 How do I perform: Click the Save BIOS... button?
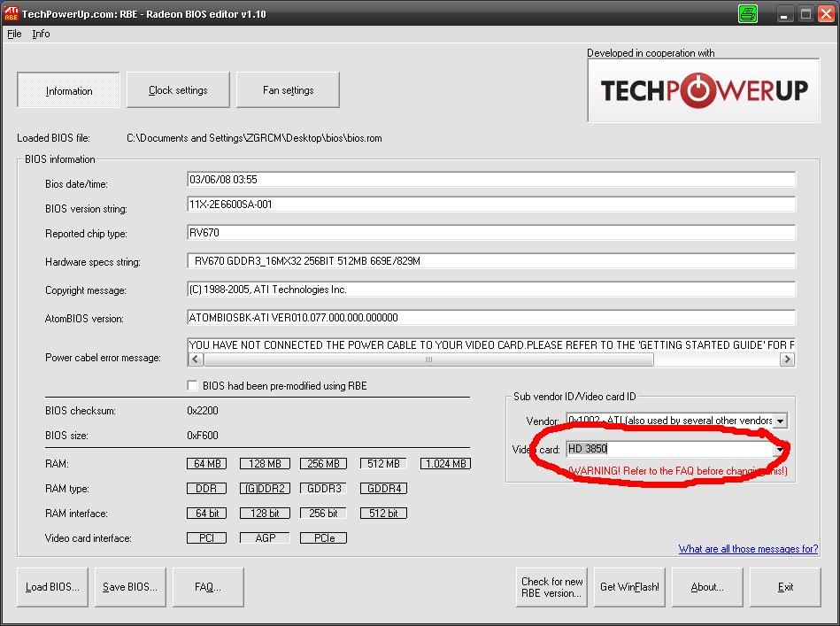(x=130, y=587)
